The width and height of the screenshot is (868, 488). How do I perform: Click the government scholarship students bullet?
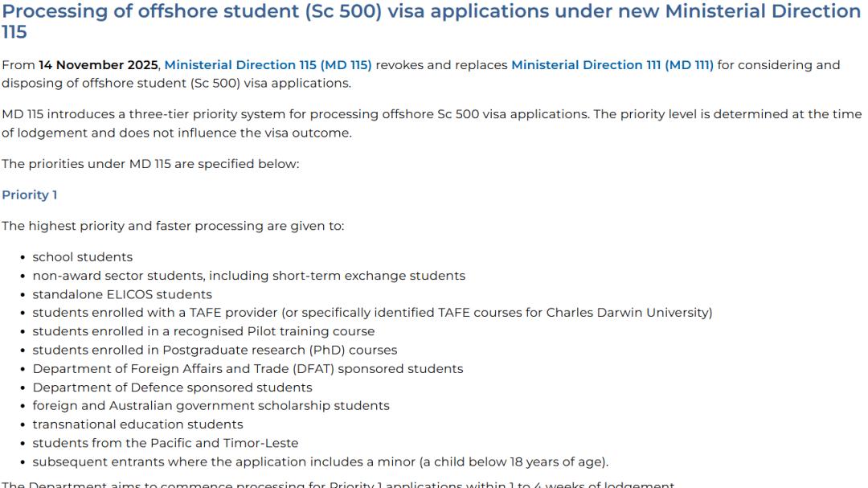(x=211, y=405)
